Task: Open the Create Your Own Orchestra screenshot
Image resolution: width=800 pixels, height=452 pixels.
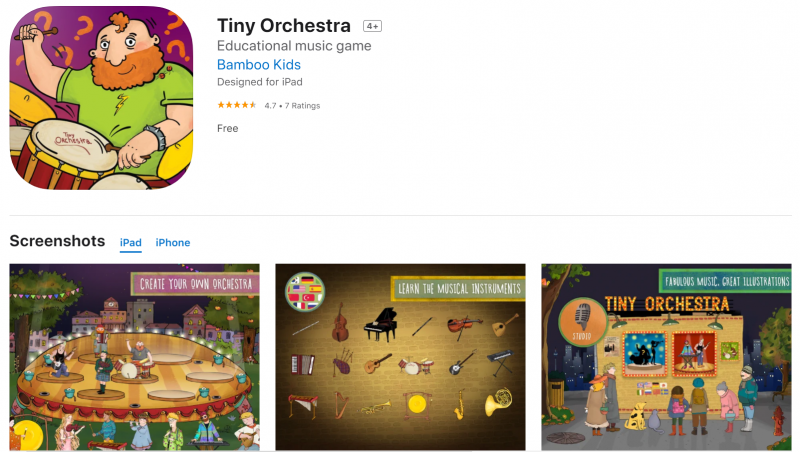Action: click(135, 357)
